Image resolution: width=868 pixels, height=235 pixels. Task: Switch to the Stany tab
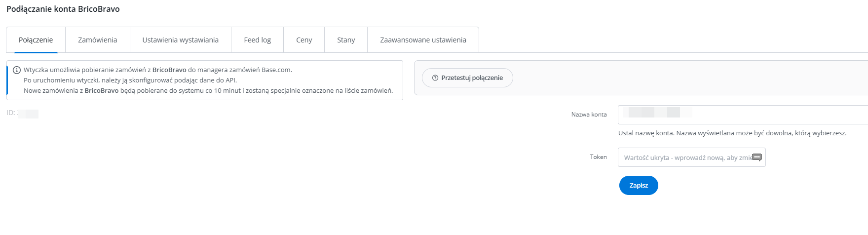point(346,40)
